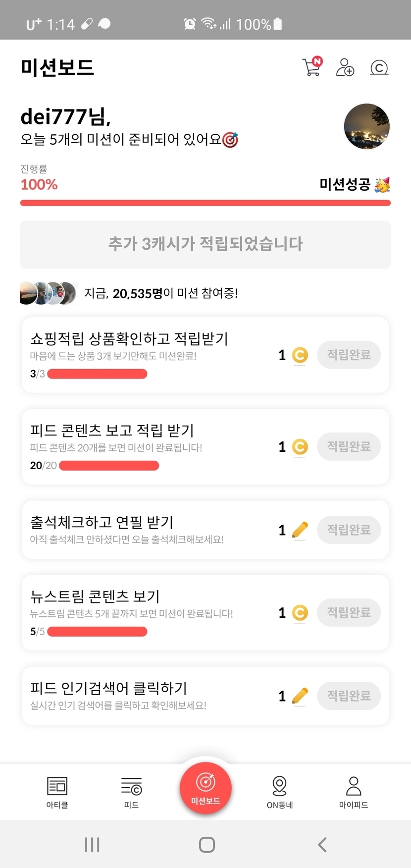411x868 pixels.
Task: Tap the dei777 profile picture
Action: [x=366, y=126]
